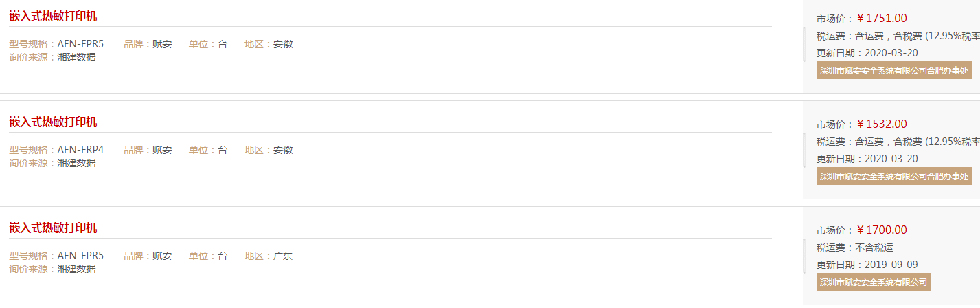Screen dimensions: 980x308
Task: Click brand 赋安 in the ¥1700.00 listing
Action: [162, 256]
